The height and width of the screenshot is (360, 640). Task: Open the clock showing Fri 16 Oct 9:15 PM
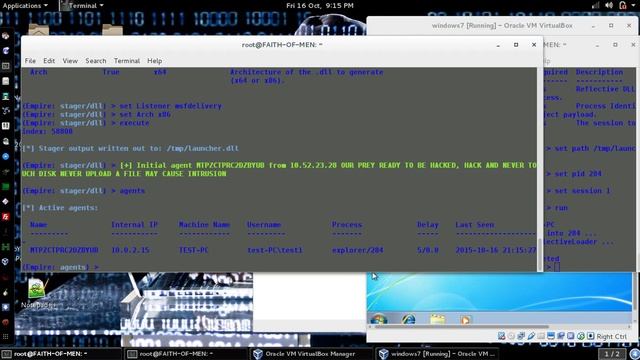click(x=320, y=5)
